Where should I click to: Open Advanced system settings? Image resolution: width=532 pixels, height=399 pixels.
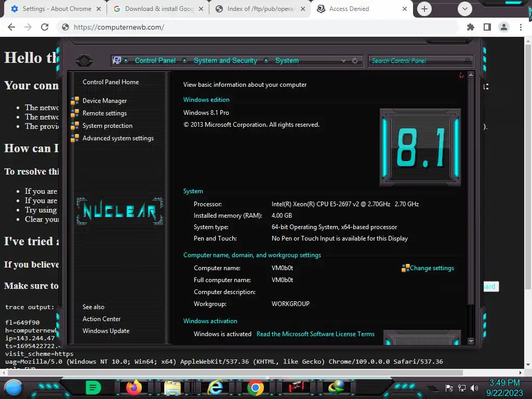[118, 138]
